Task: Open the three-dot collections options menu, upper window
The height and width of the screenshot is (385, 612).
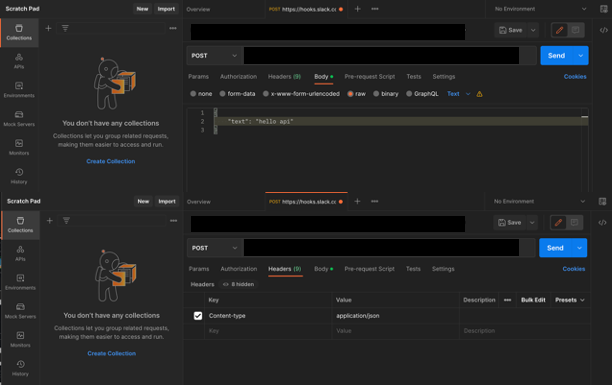Action: pyautogui.click(x=173, y=28)
